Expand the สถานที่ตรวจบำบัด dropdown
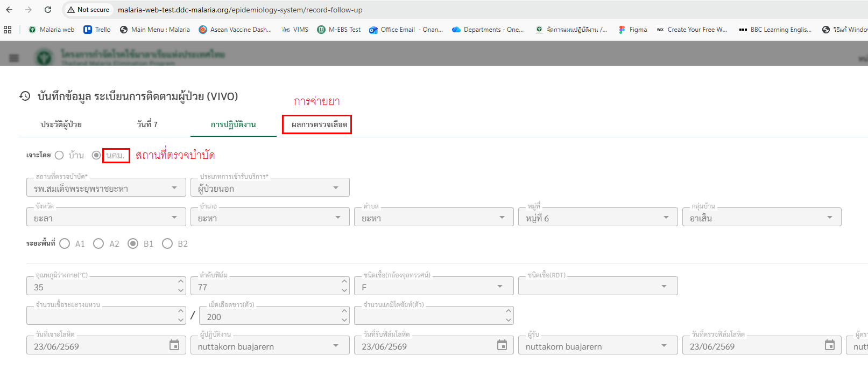The height and width of the screenshot is (390, 868). pyautogui.click(x=106, y=187)
